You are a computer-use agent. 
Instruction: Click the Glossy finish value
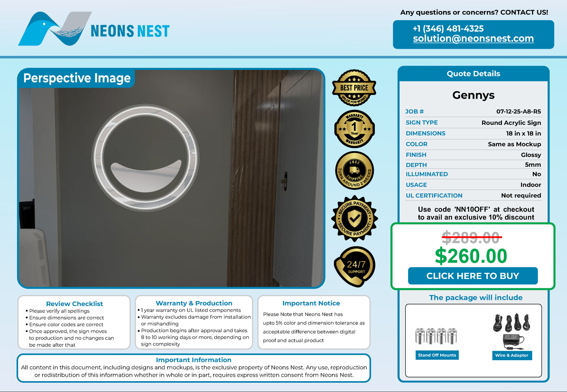tap(531, 155)
